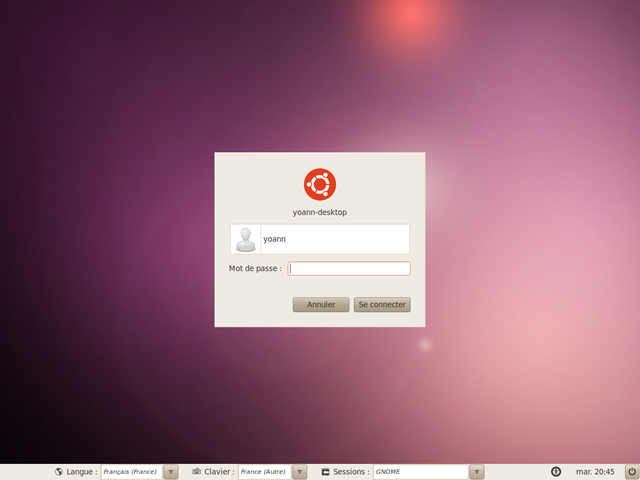The image size is (640, 480).
Task: Open the power shutdown menu icon
Action: (x=632, y=472)
